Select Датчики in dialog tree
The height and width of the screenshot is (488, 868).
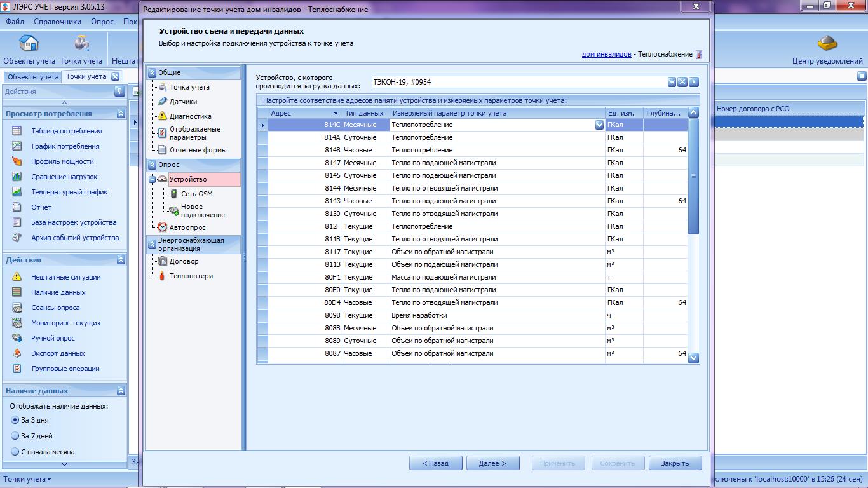tap(183, 102)
